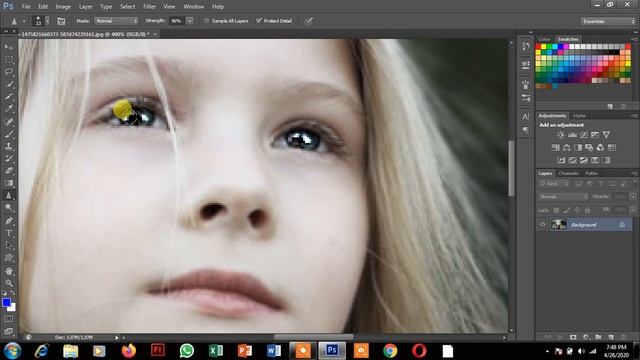Viewport: 640px width, 360px height.
Task: Toggle lock position button
Action: [577, 210]
